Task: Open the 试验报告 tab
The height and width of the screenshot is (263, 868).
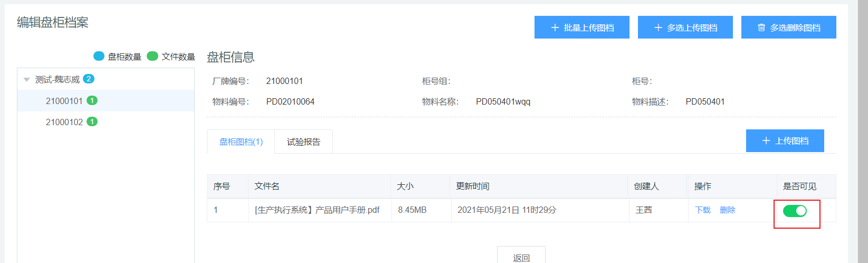Action: 303,142
